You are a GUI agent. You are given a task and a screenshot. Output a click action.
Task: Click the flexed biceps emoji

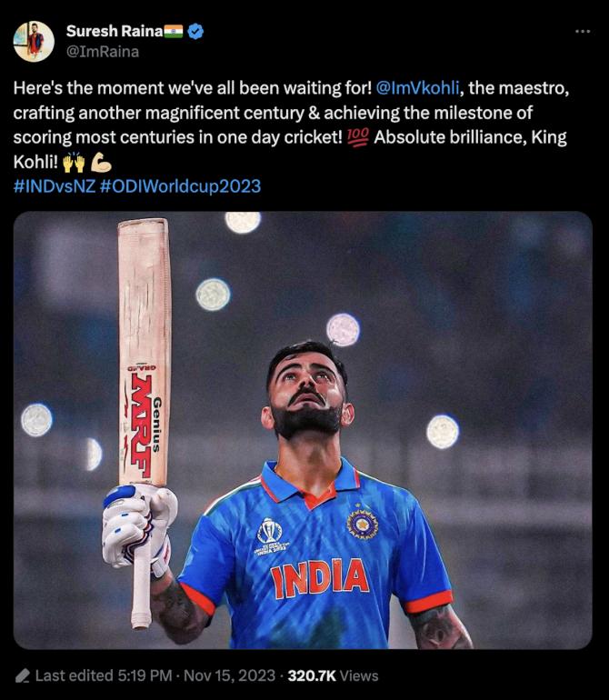(x=101, y=163)
